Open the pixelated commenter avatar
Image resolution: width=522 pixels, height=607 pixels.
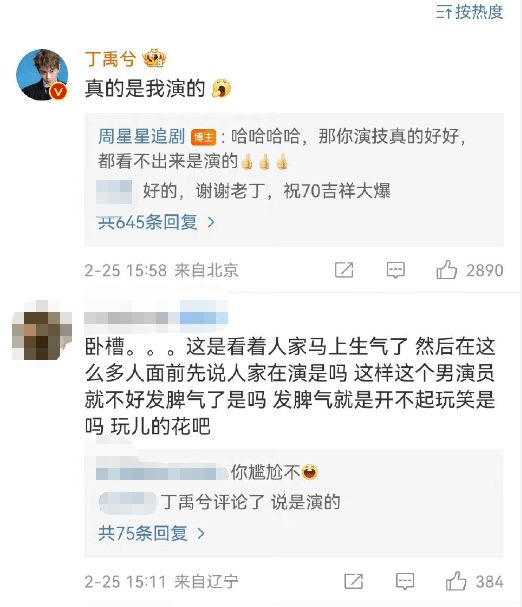pos(42,330)
